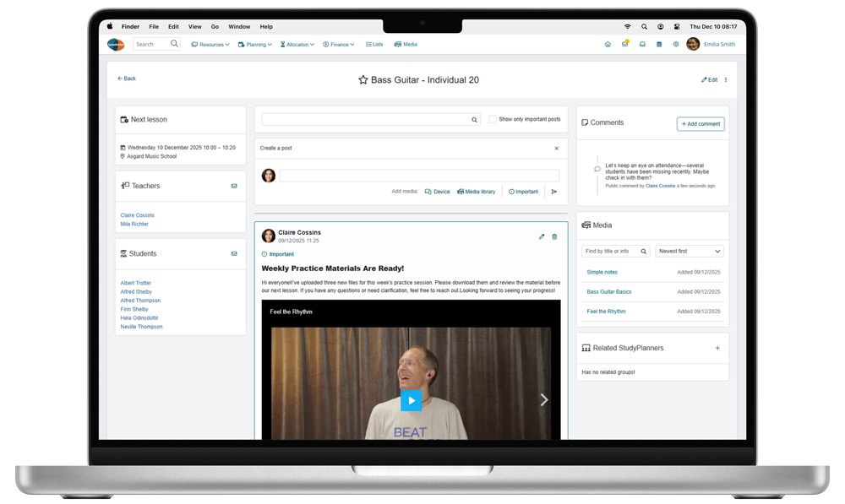Open the Window menu
Viewport: 845px width, 504px height.
pyautogui.click(x=239, y=26)
